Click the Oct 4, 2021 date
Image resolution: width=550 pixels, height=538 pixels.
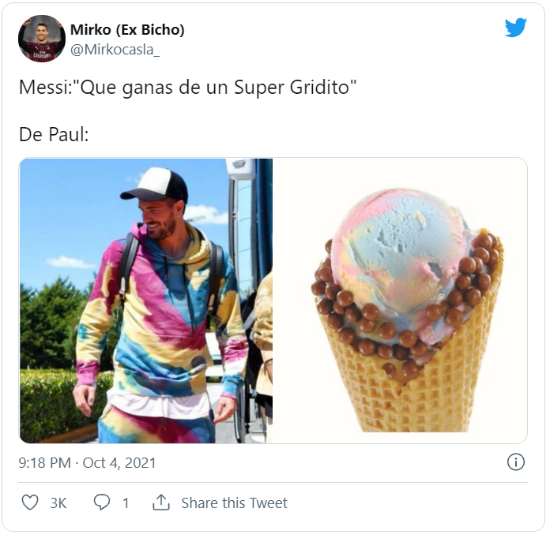[119, 463]
